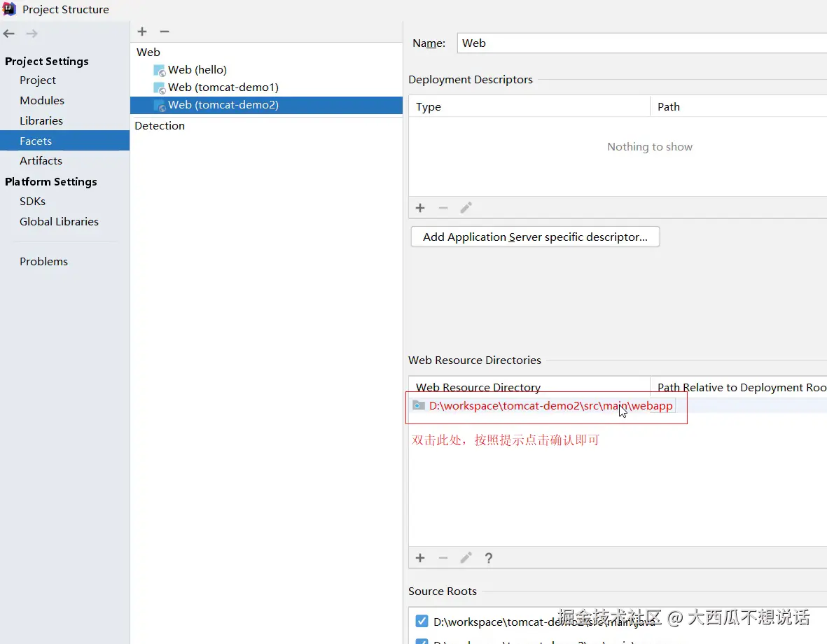Image resolution: width=827 pixels, height=644 pixels.
Task: Edit deployment descriptor with pencil icon
Action: (x=466, y=208)
